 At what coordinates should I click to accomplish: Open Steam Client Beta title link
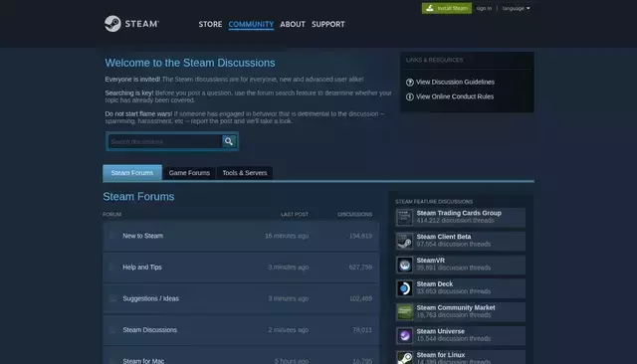pyautogui.click(x=444, y=237)
